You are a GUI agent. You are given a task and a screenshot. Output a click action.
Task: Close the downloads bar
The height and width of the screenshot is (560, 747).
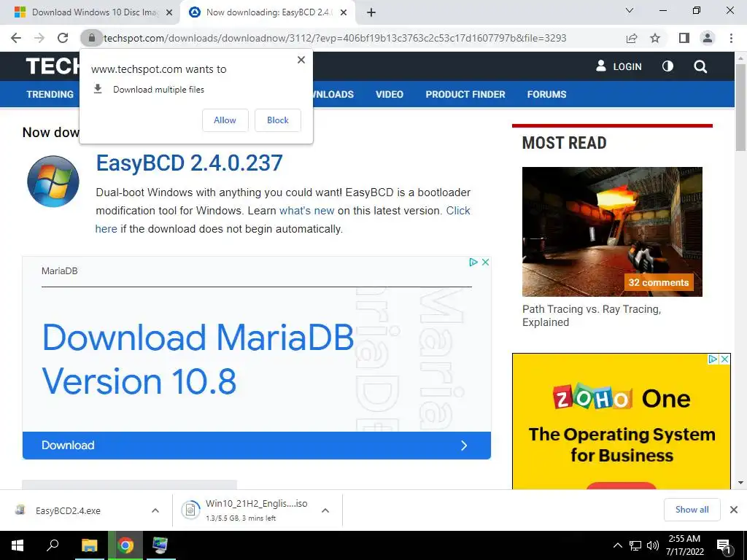pyautogui.click(x=734, y=510)
